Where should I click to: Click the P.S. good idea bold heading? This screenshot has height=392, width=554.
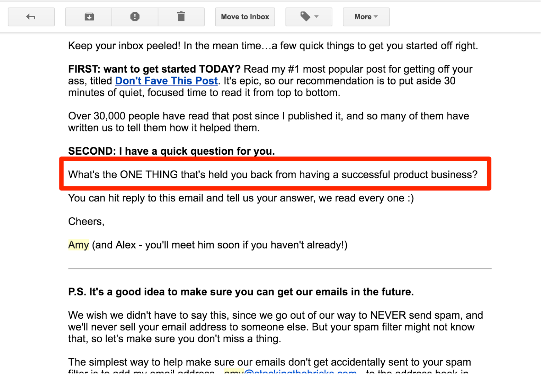(x=241, y=292)
